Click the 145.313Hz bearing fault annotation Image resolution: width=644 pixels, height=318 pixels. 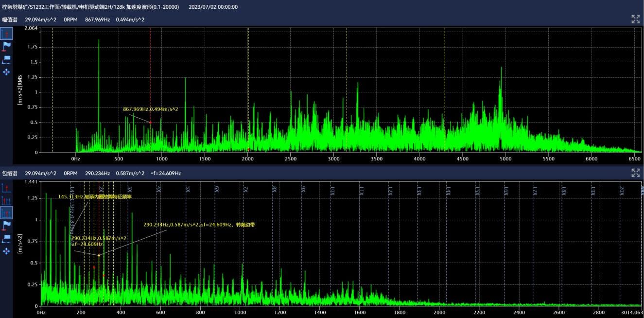pyautogui.click(x=95, y=197)
